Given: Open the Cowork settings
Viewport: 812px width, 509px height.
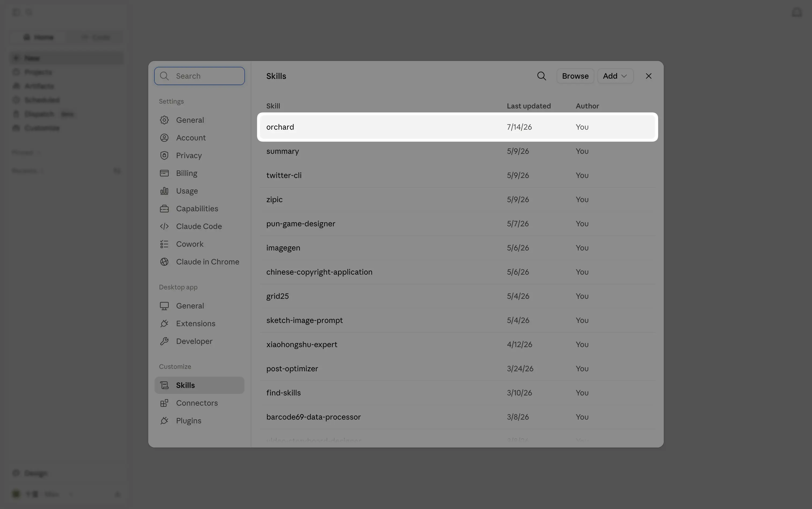Looking at the screenshot, I should 199,244.
